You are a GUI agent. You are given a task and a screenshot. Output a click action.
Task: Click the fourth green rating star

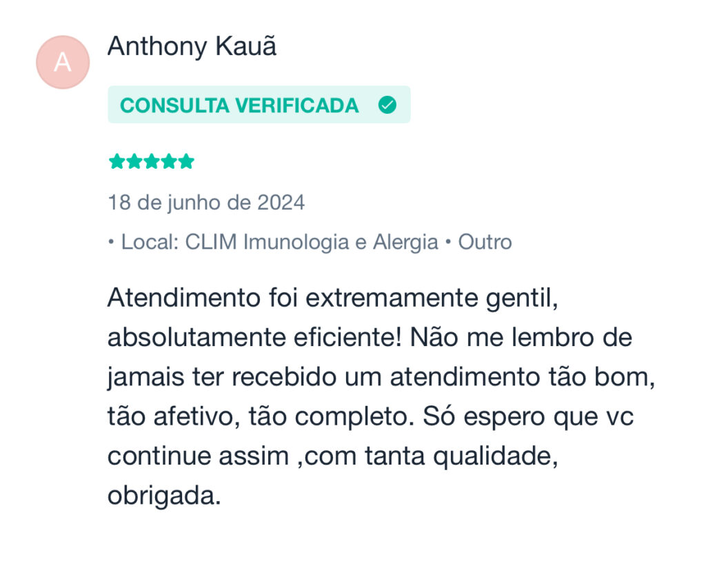[x=169, y=161]
